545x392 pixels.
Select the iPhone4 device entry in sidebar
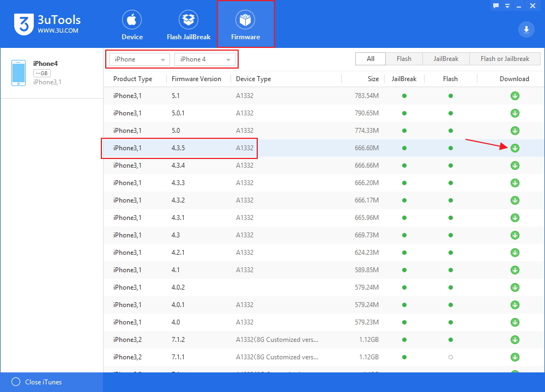point(52,73)
